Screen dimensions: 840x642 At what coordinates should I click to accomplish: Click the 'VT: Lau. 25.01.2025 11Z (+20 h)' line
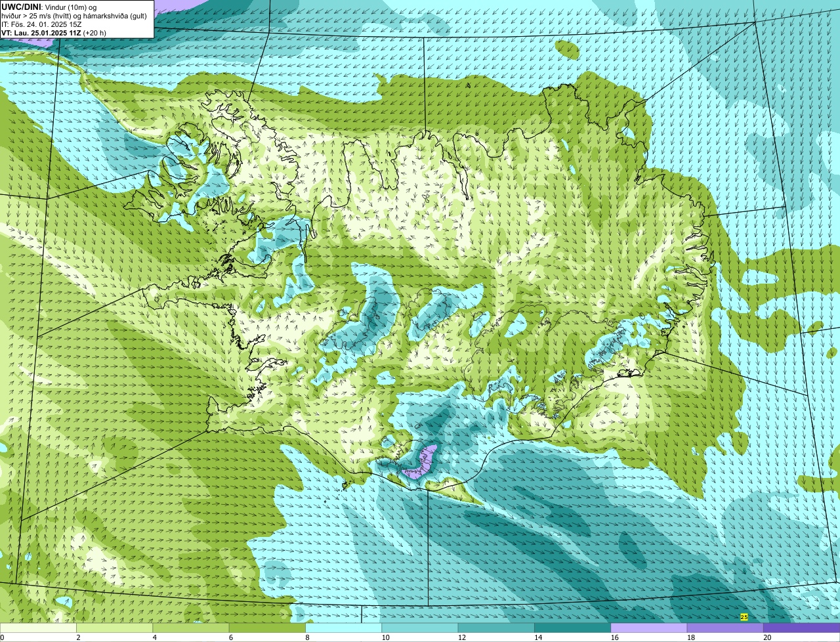(54, 33)
